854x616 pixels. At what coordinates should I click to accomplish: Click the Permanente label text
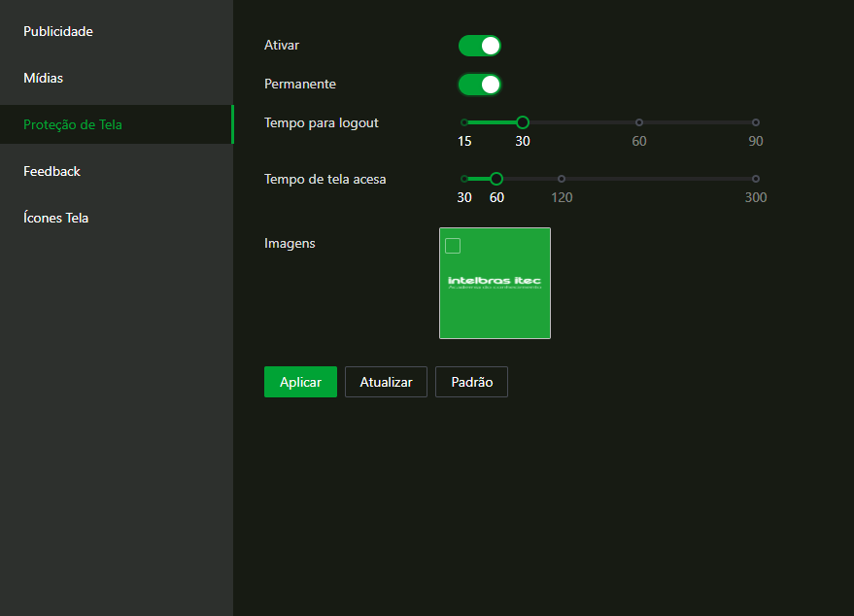click(x=300, y=84)
